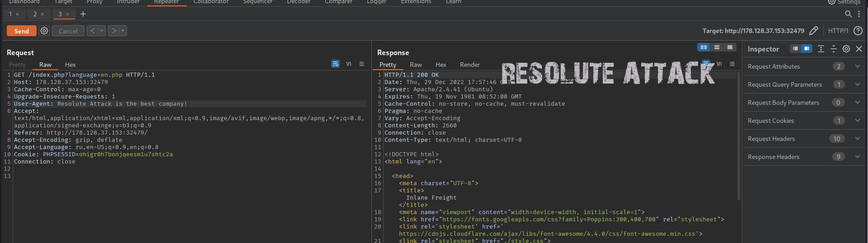This screenshot has height=243, width=868.
Task: Click the help question mark icon
Action: point(858,31)
